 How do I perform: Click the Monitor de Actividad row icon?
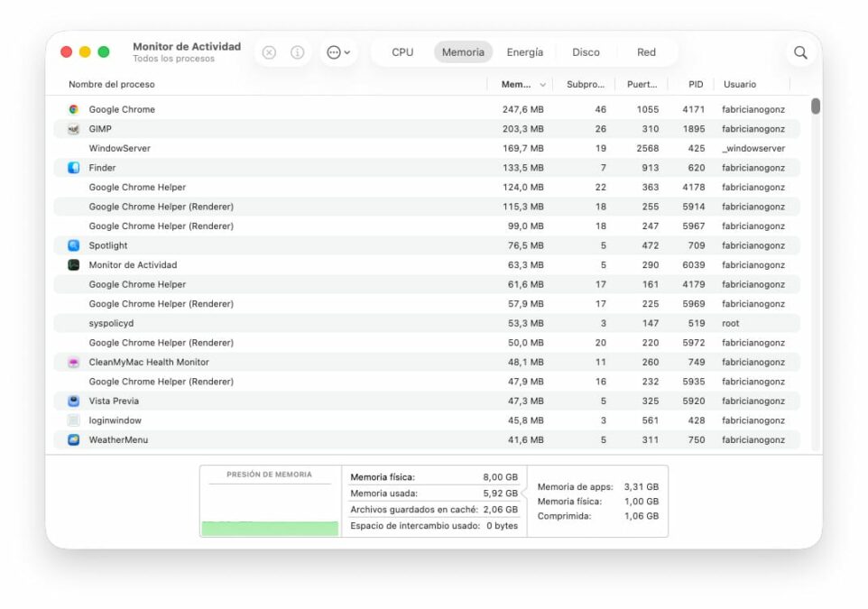coord(74,264)
